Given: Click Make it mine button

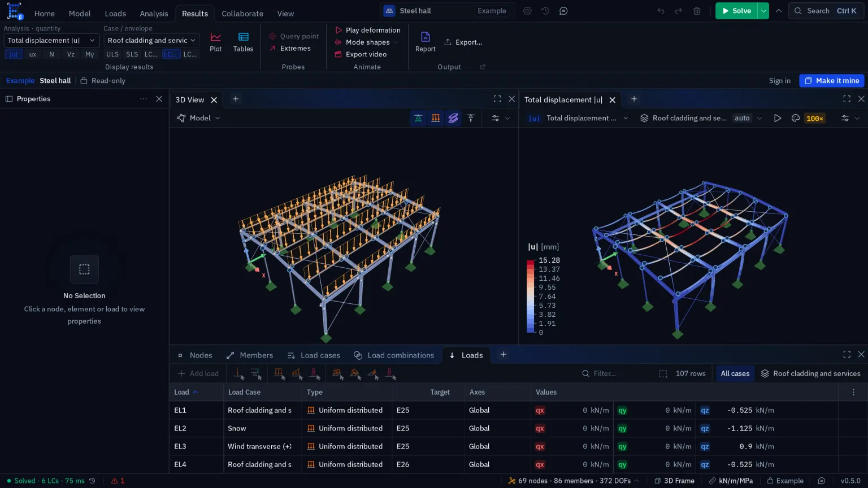Looking at the screenshot, I should pos(832,81).
